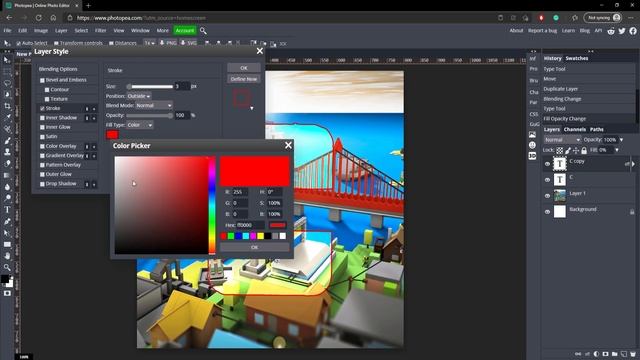640x360 pixels.
Task: Uncheck the Stroke style checkbox
Action: click(42, 109)
